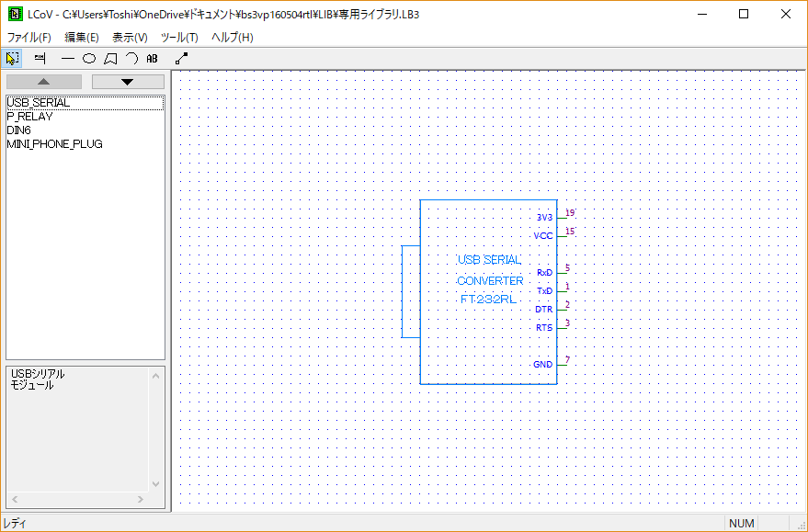Screen dimensions: 808x532
Task: Activate the selection arrow tool
Action: click(11, 58)
